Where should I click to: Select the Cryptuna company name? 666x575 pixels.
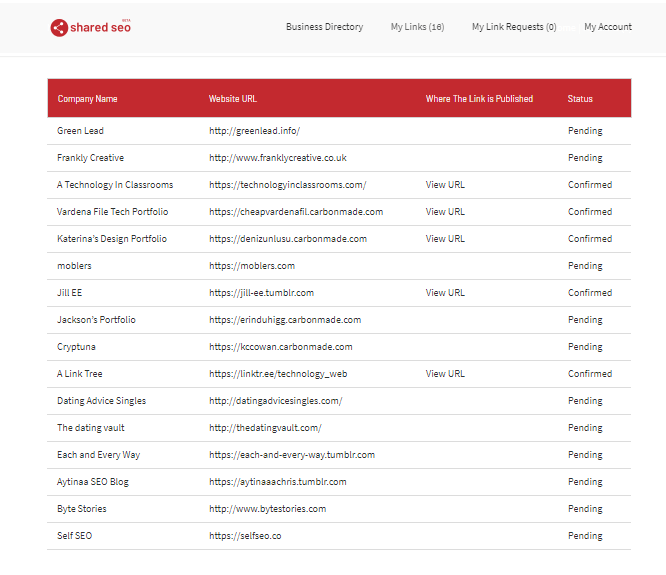pos(76,347)
